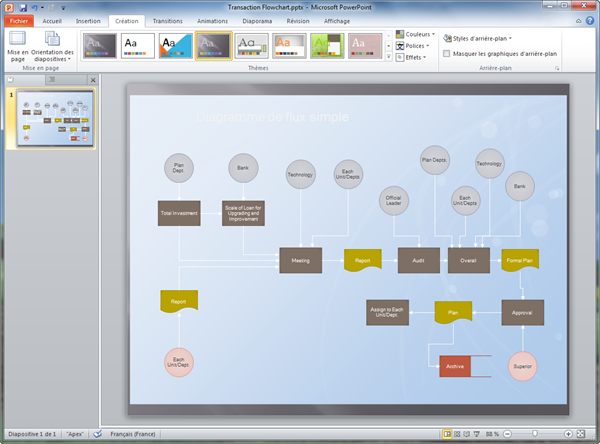Image resolution: width=600 pixels, height=444 pixels.
Task: Move themes gallery down one row
Action: (388, 46)
